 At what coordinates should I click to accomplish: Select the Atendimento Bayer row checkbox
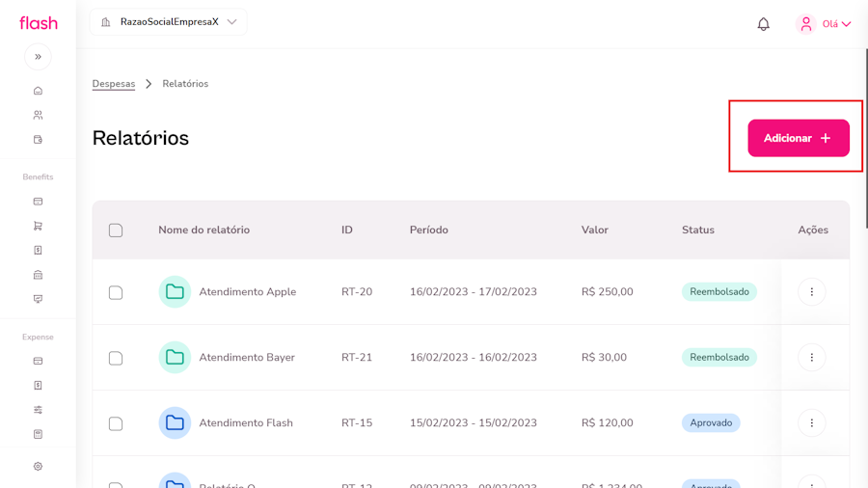pos(116,358)
